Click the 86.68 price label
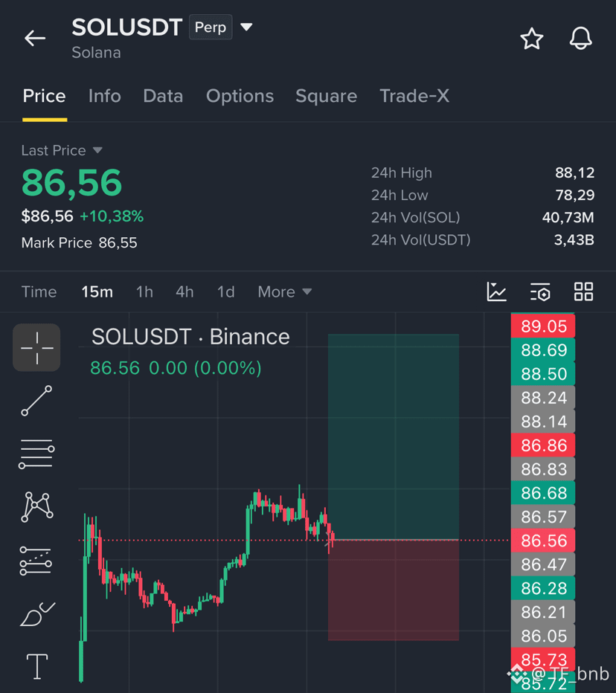This screenshot has width=616, height=693. click(x=543, y=493)
